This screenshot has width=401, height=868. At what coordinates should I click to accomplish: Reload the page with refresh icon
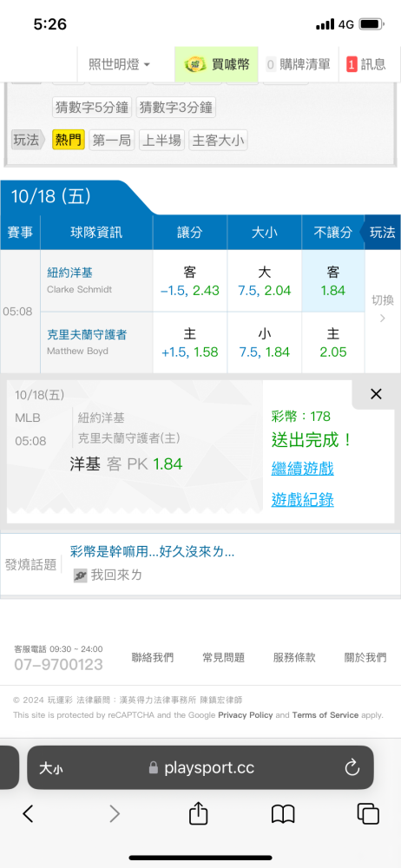(x=352, y=767)
